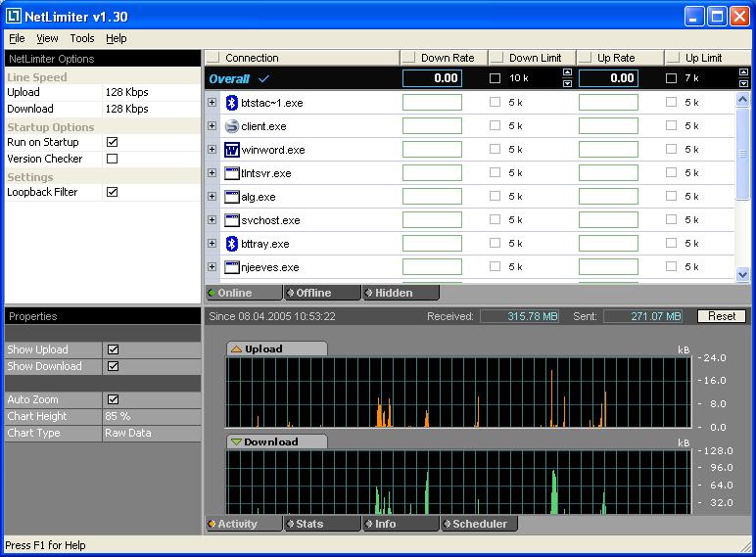
Task: Open the File menu
Action: (17, 38)
